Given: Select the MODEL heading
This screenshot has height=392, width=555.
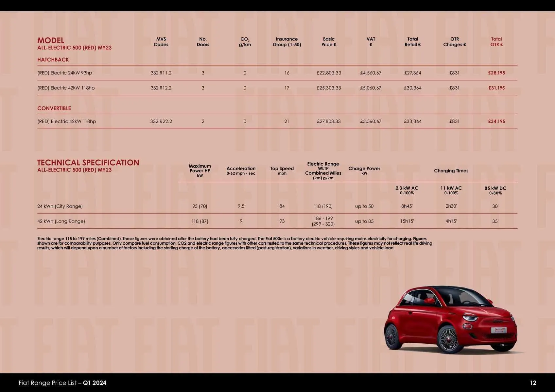Looking at the screenshot, I should pos(51,40).
